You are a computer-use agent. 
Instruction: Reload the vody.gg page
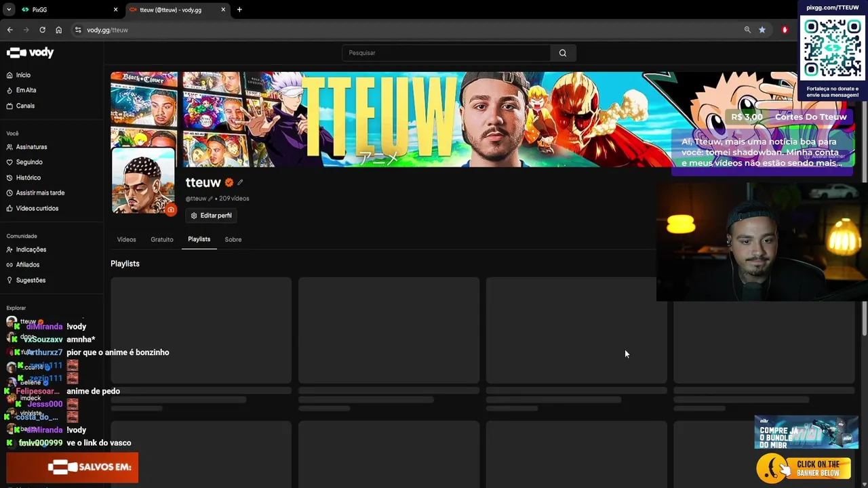tap(42, 30)
